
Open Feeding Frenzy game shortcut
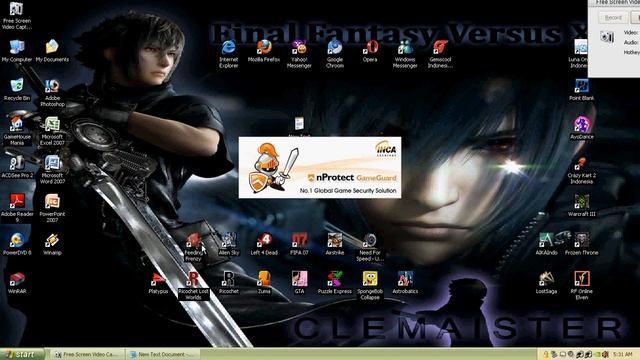(x=193, y=247)
